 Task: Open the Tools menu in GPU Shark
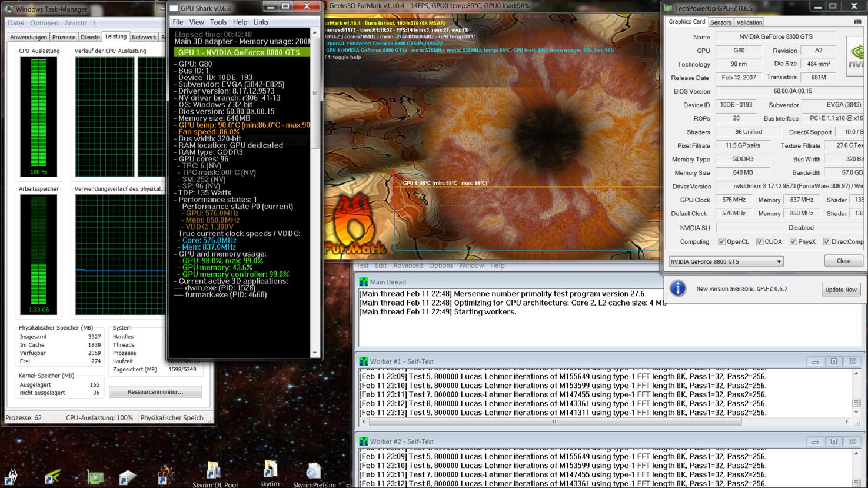click(218, 22)
